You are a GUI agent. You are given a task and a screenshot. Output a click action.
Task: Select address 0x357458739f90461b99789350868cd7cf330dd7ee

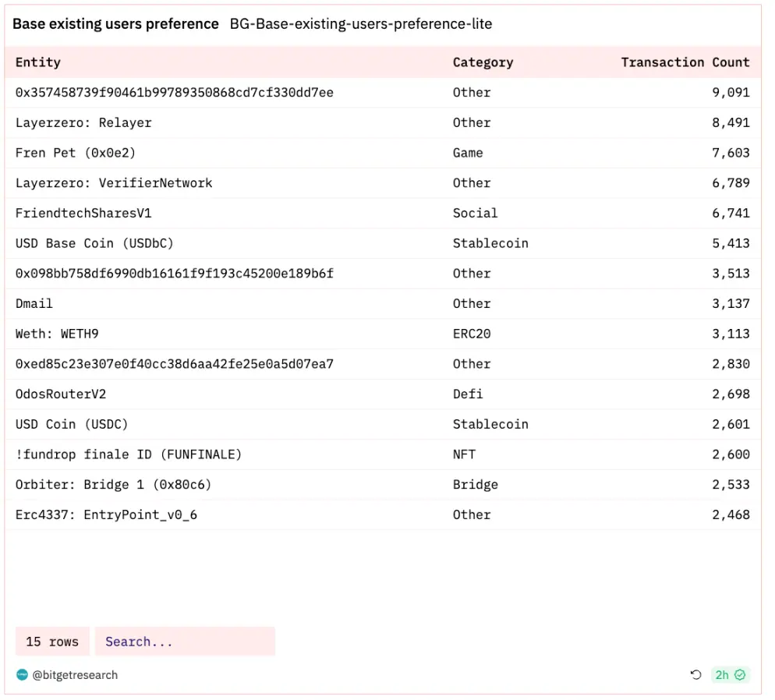tap(175, 93)
